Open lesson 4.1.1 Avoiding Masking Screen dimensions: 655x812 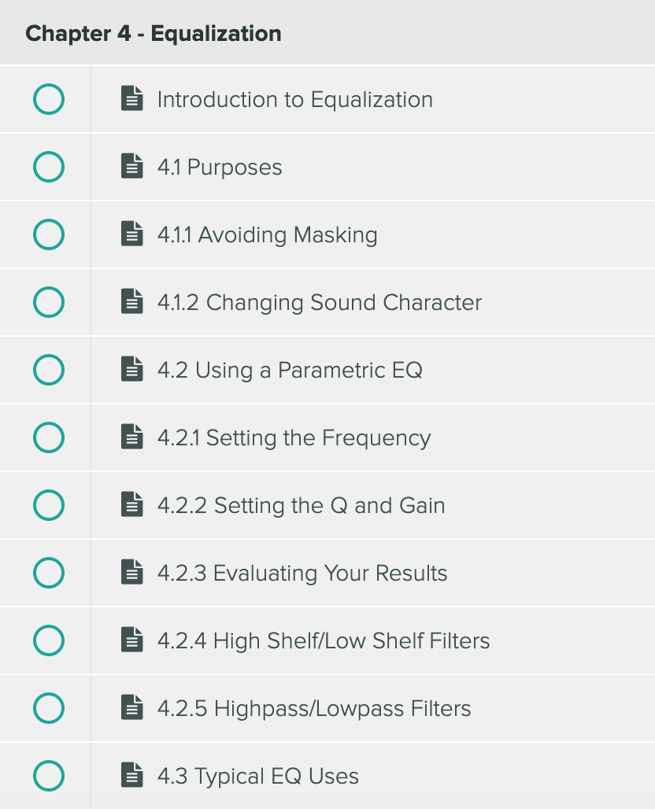[x=267, y=235]
